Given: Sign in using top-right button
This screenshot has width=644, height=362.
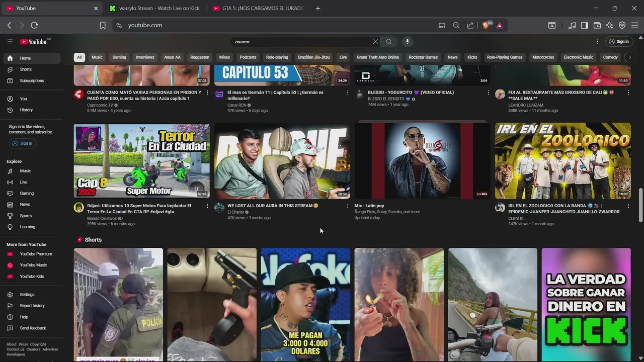Looking at the screenshot, I should coord(618,42).
